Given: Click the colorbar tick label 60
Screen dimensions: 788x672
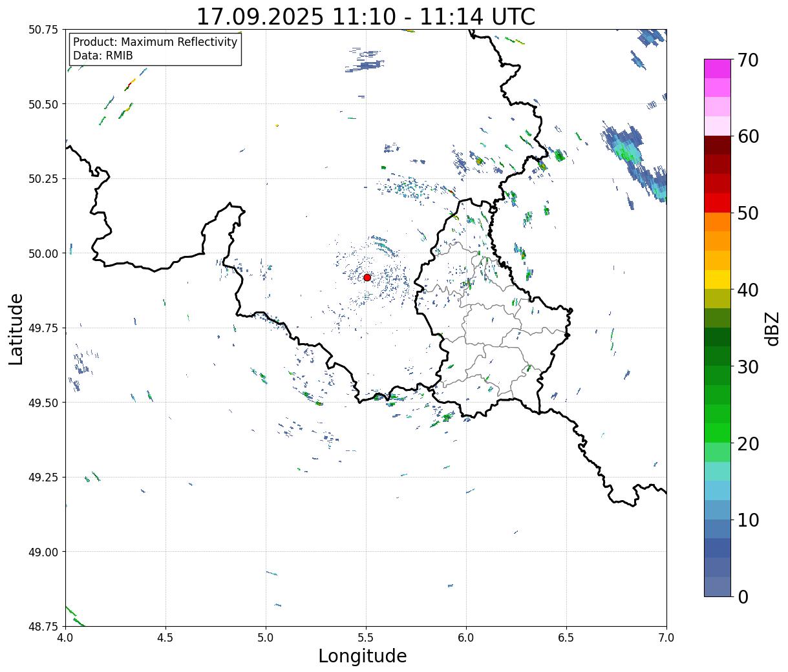Looking at the screenshot, I should [747, 136].
